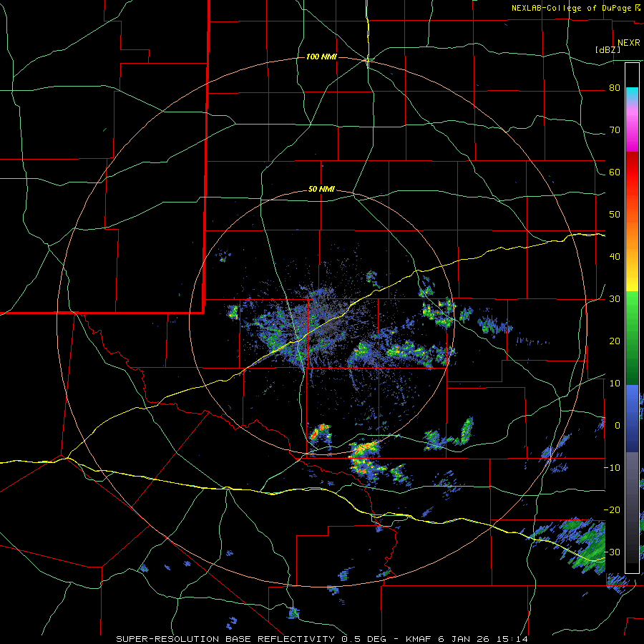Click the NEXR label above the color scale
The image size is (644, 644).
(x=629, y=43)
